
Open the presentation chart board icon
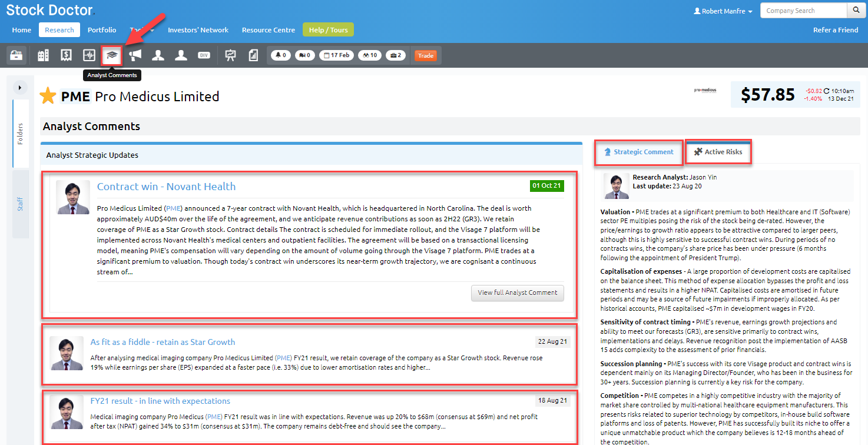[230, 55]
